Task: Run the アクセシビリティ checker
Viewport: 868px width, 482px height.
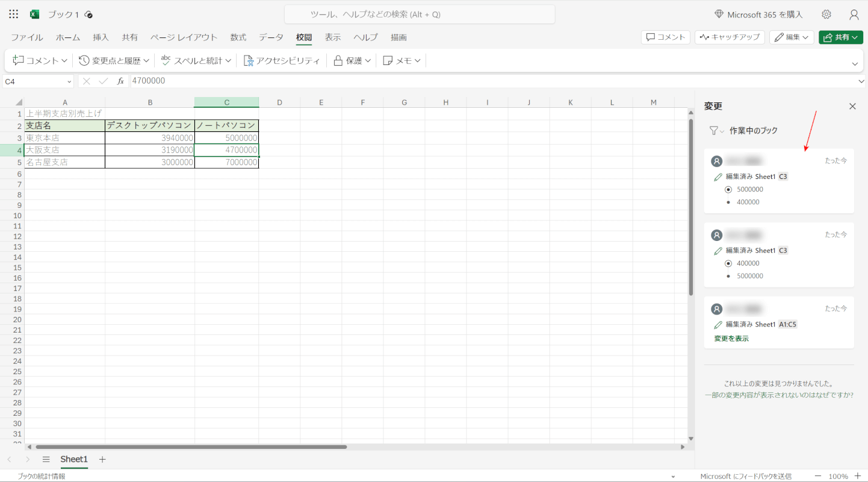Action: [282, 60]
